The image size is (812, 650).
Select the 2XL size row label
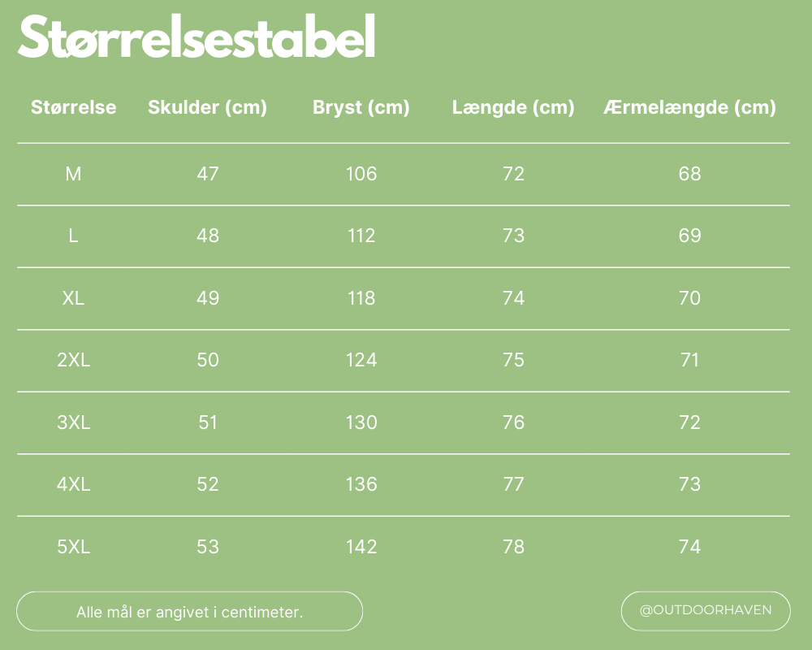click(x=73, y=360)
